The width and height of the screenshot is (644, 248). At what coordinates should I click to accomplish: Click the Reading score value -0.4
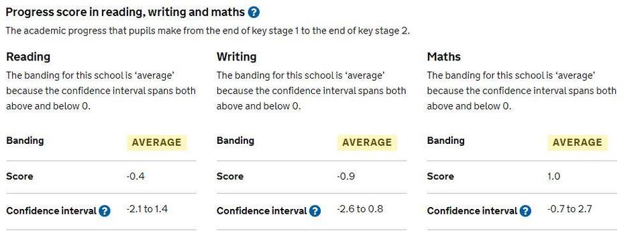[136, 177]
